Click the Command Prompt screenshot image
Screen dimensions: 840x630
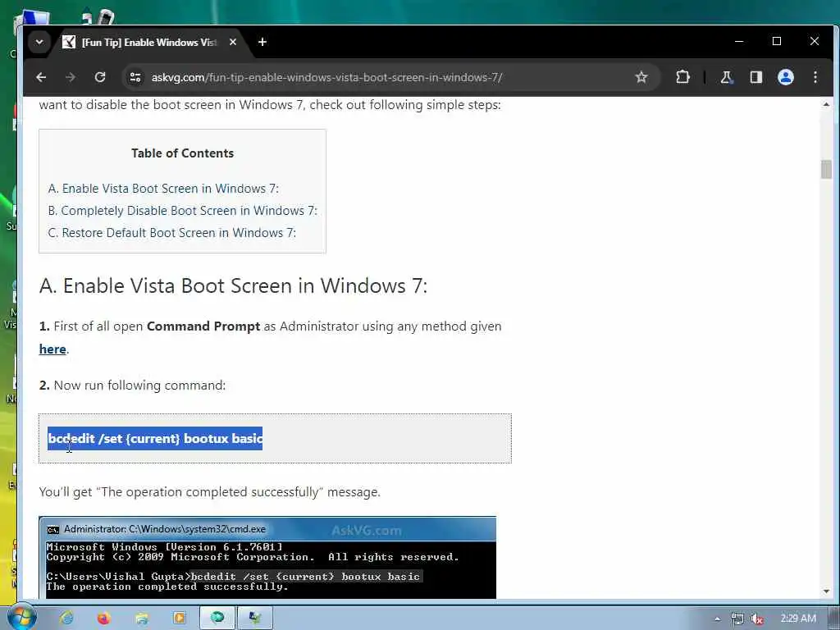(267, 557)
